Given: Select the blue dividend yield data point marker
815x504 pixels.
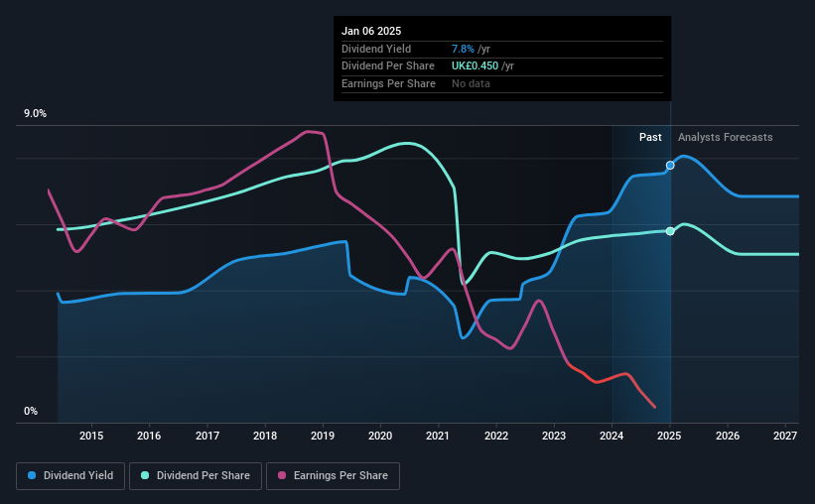Looking at the screenshot, I should pos(670,166).
